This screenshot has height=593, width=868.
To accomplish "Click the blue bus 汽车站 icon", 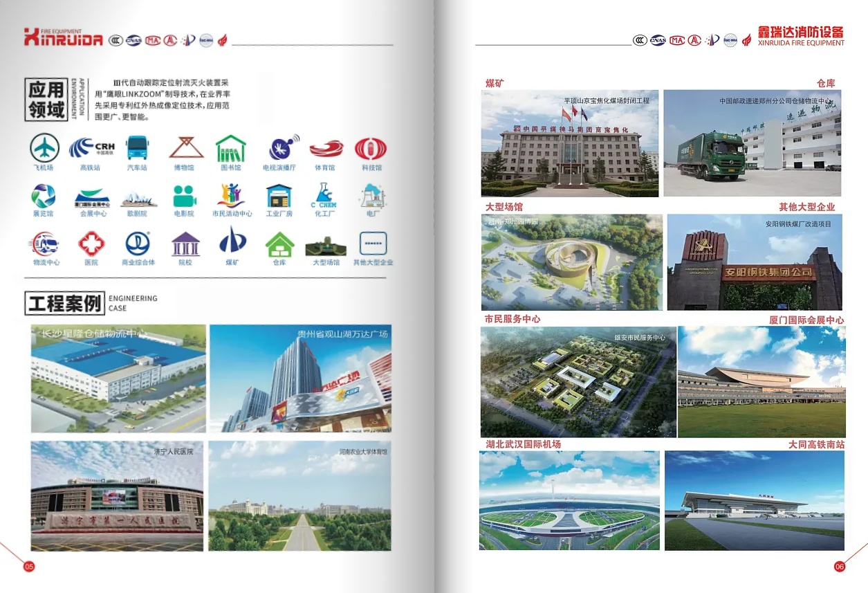I will tap(137, 148).
